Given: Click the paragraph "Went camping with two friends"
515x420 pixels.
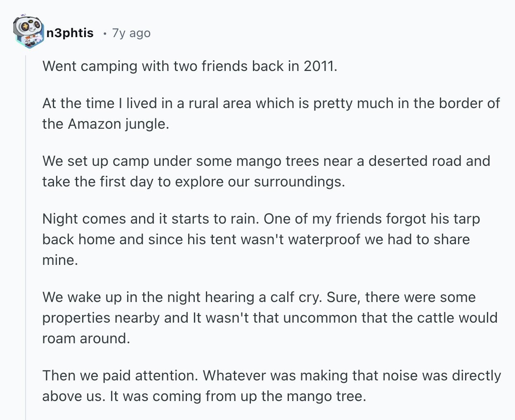Looking at the screenshot, I should pos(190,66).
